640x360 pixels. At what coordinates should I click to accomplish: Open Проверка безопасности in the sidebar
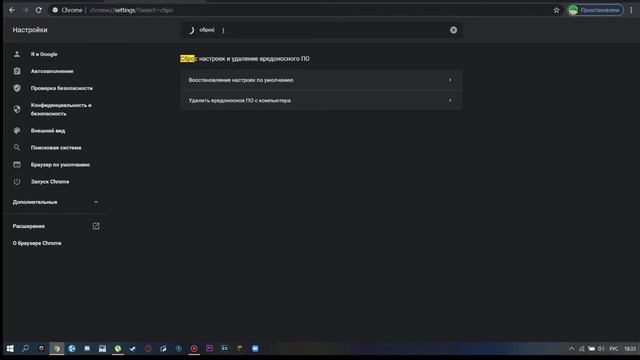coord(62,88)
